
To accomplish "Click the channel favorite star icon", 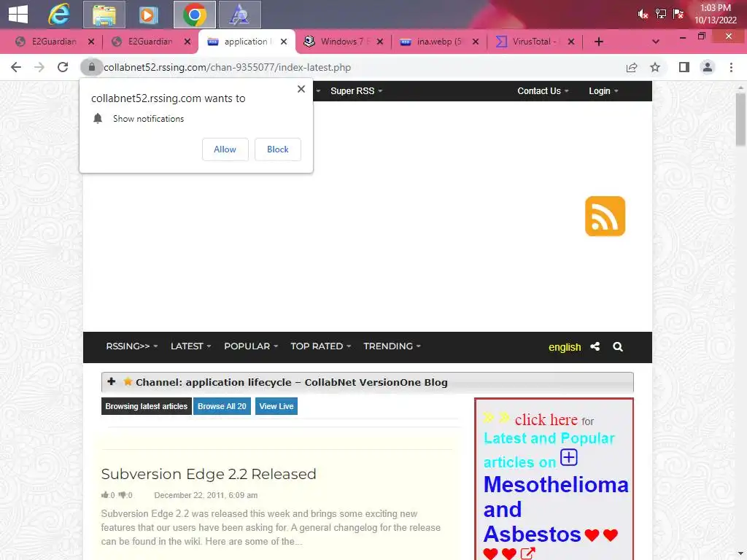I will (128, 381).
